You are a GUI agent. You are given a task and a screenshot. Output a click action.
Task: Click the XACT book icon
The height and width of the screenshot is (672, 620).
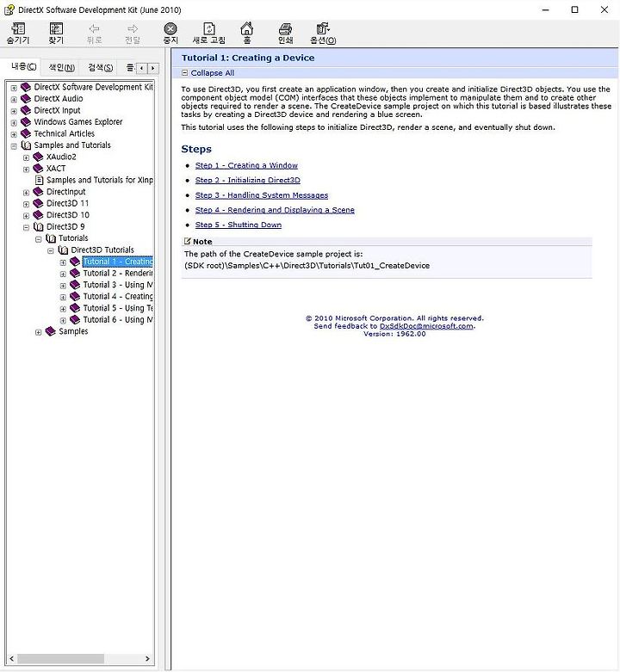[38, 169]
